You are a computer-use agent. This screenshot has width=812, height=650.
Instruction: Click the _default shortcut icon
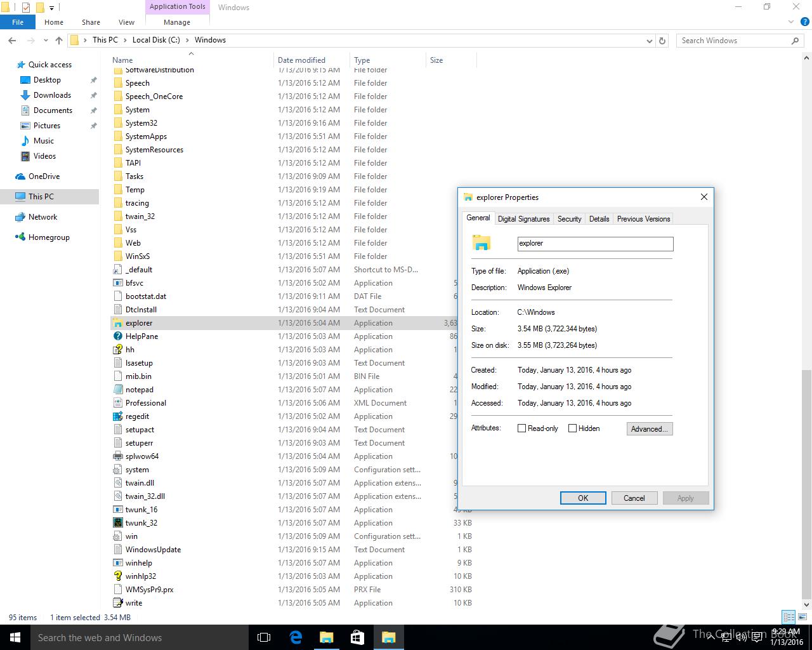(117, 270)
